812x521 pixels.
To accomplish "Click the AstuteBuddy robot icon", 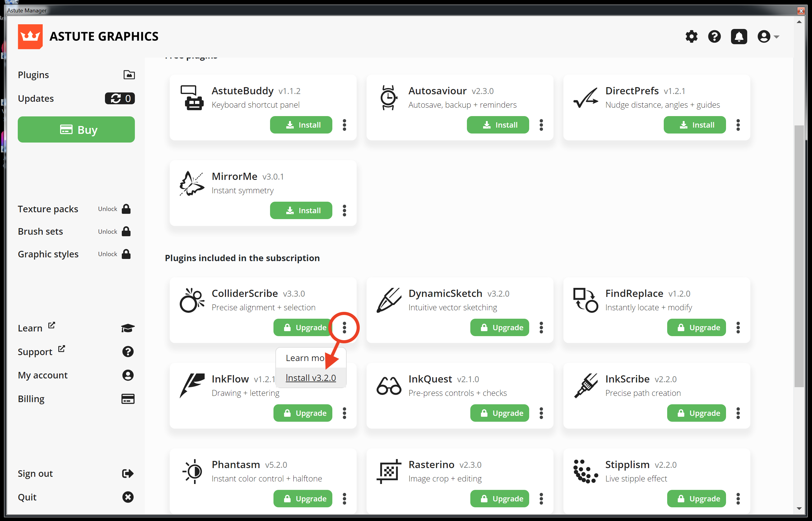I will 192,98.
